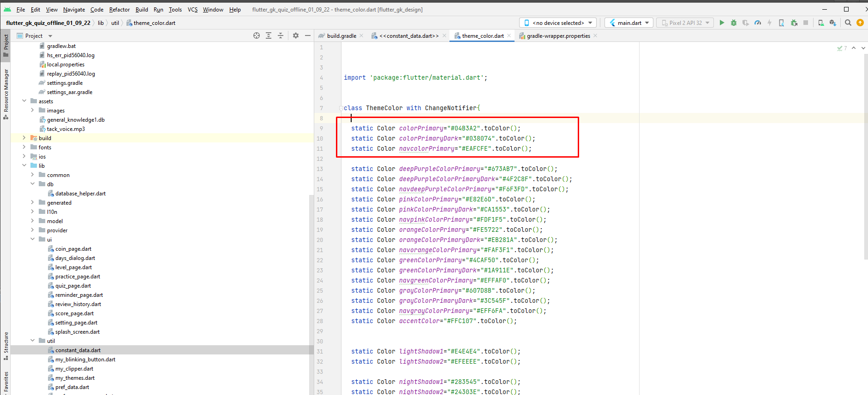The width and height of the screenshot is (868, 395).
Task: Open the Resource Manager side tab
Action: [6, 94]
